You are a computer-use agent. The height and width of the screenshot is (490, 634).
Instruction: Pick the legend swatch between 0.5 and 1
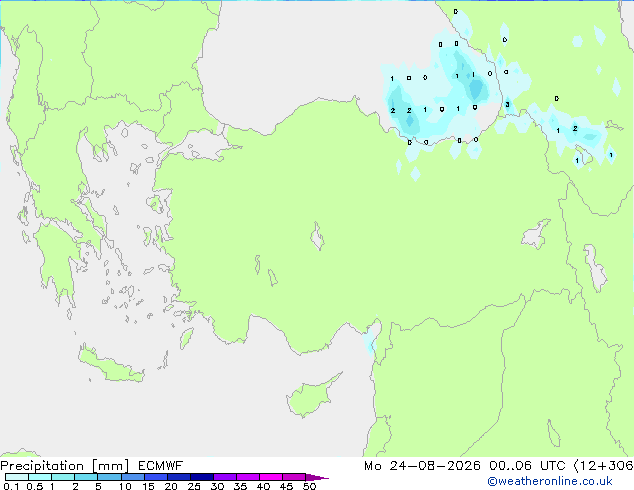click(x=40, y=477)
